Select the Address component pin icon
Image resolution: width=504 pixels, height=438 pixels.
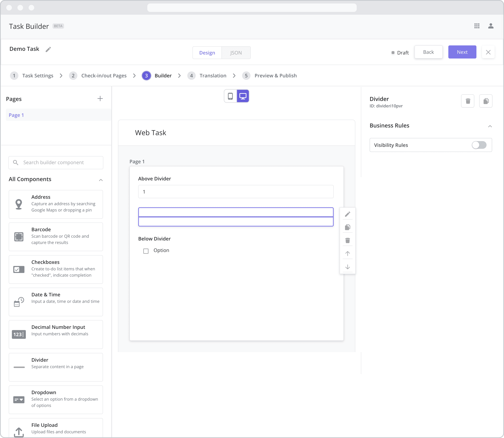pos(19,204)
